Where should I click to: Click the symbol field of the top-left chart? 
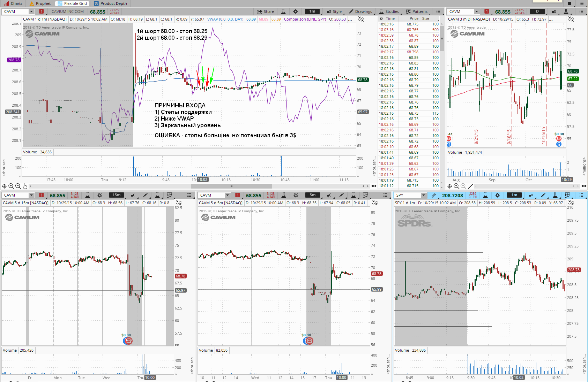click(15, 12)
